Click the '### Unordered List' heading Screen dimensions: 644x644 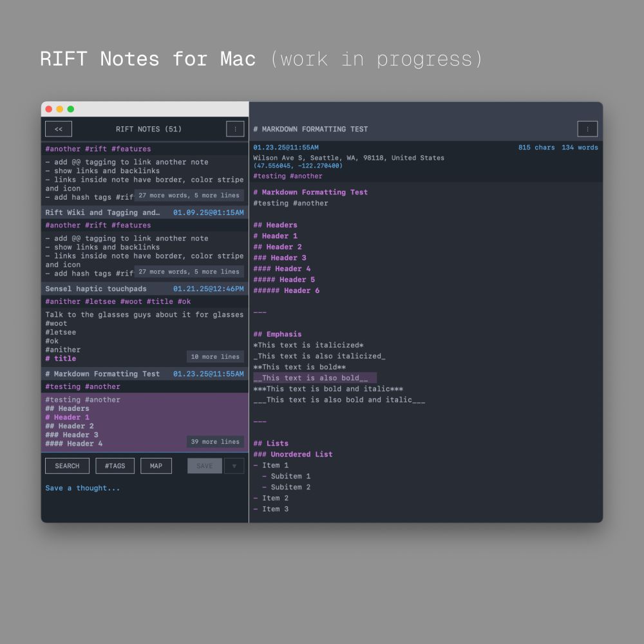click(x=293, y=454)
